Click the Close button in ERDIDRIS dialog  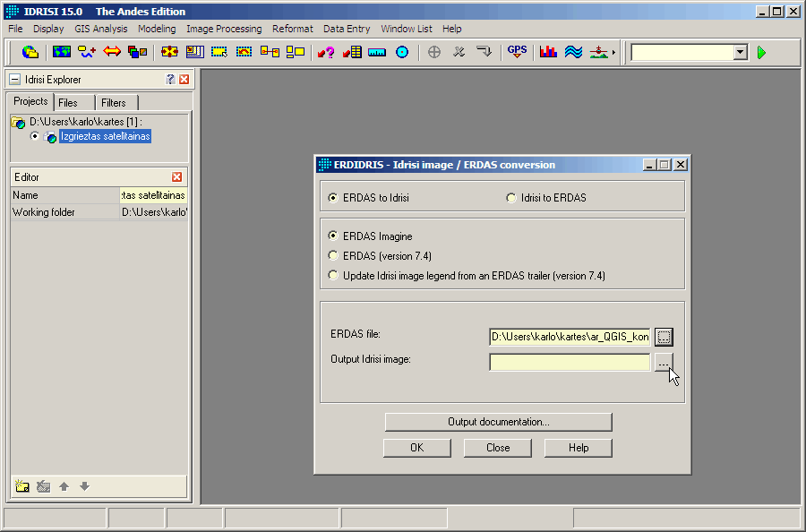pos(498,448)
